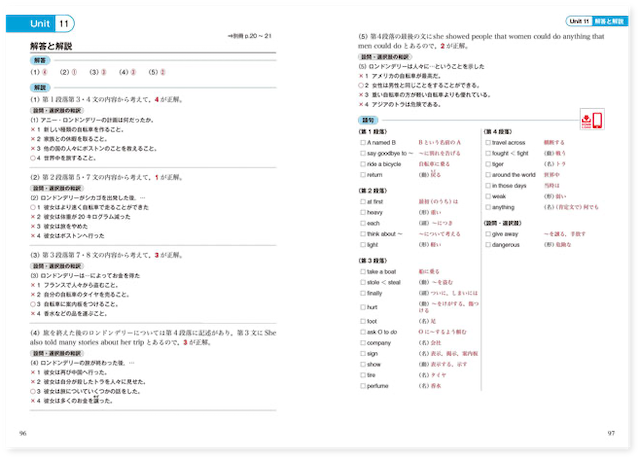Select the "Unit 11 解答と解説" top-right label
Viewport: 640px width, 459px height.
[596, 21]
